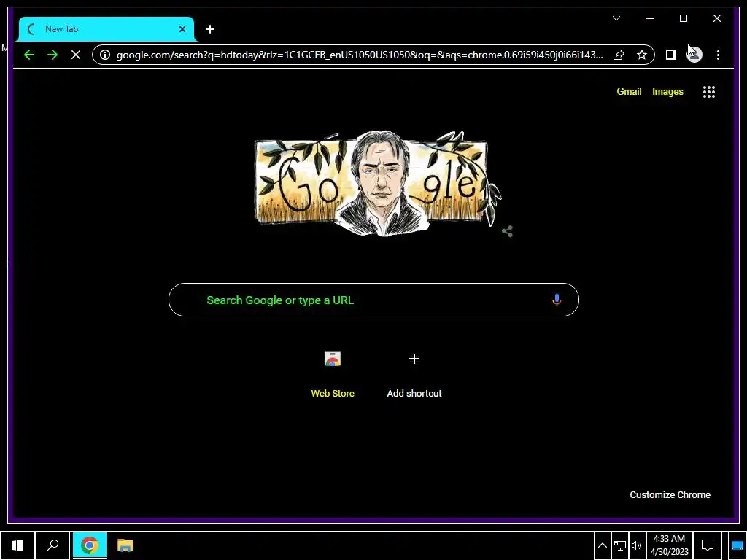Expand the tab search chevron
The image size is (747, 560).
[616, 18]
